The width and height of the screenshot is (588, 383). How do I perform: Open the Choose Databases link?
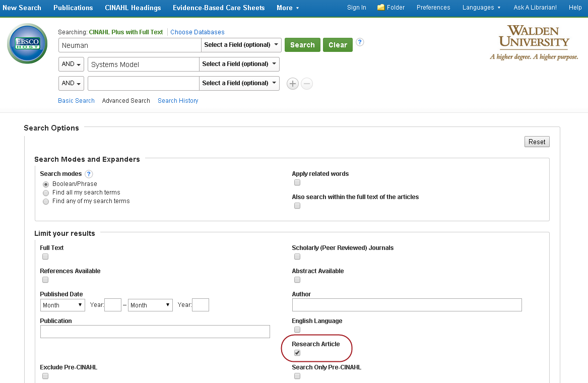[197, 32]
